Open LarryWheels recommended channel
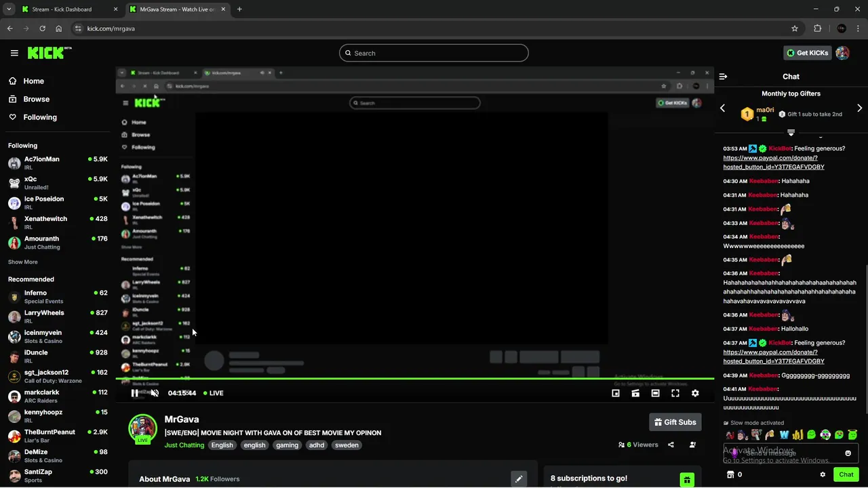Screen dimensions: 868x488 (58, 317)
